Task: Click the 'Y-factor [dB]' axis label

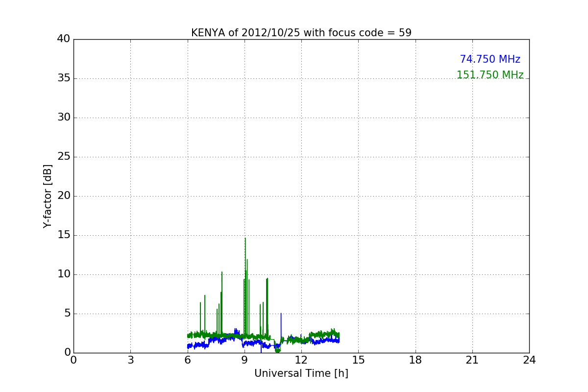Action: click(x=48, y=196)
